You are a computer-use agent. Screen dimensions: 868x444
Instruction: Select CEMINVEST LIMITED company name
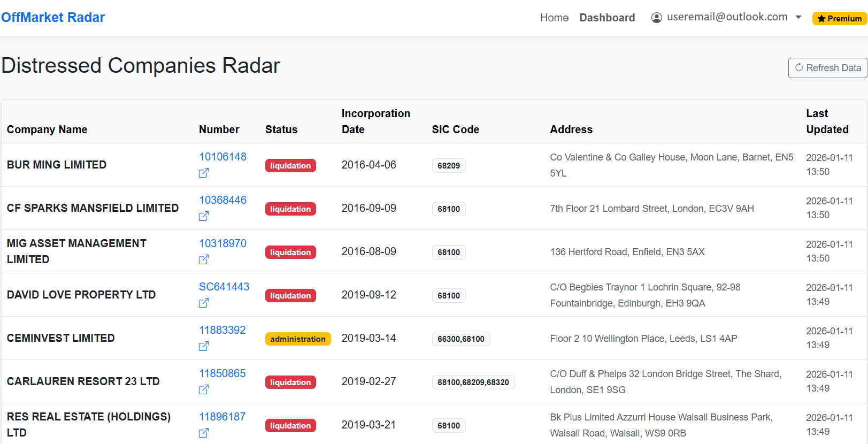pos(61,338)
